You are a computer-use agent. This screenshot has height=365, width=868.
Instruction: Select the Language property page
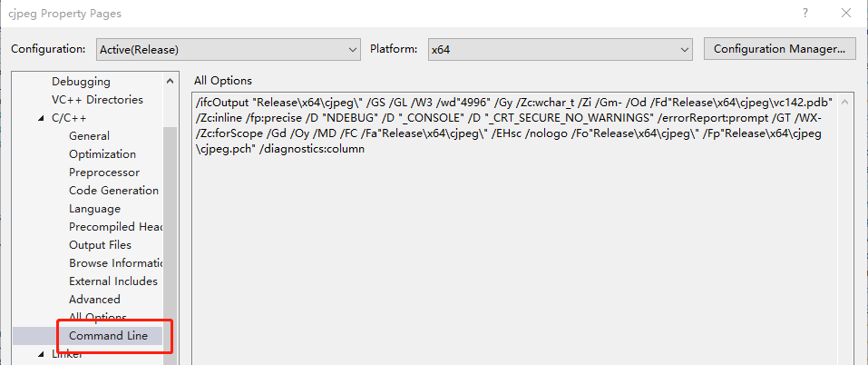(94, 209)
